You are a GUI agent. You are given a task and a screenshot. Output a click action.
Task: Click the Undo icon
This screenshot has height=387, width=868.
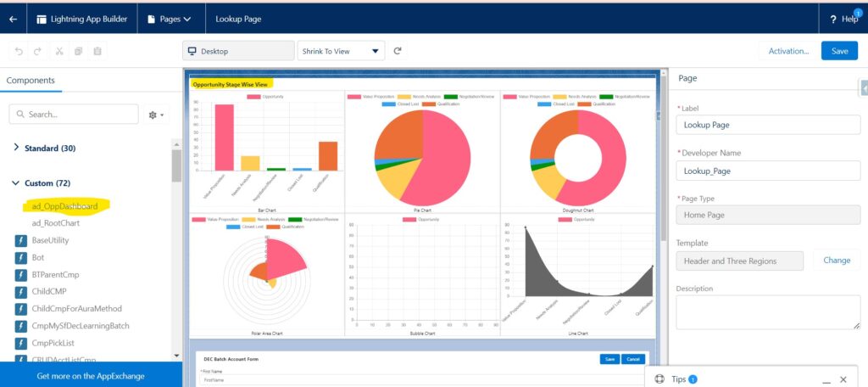pyautogui.click(x=19, y=51)
